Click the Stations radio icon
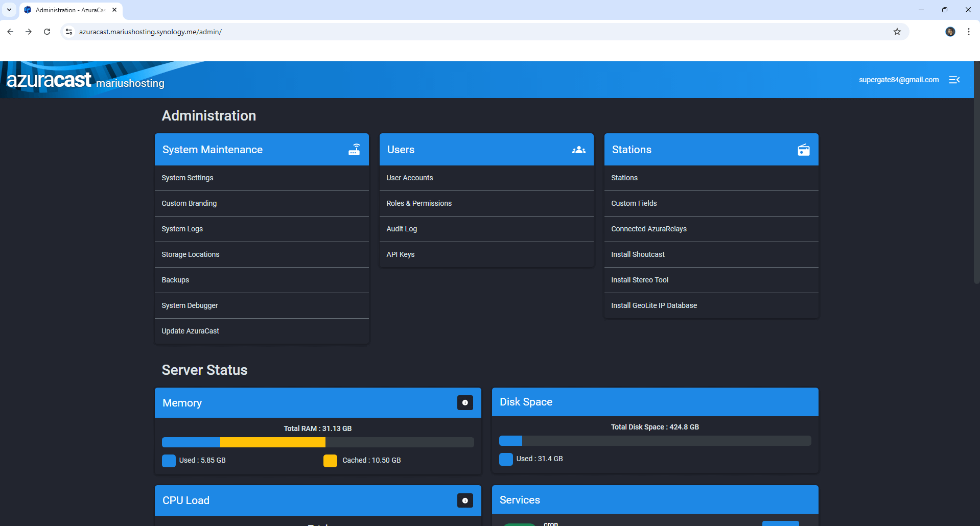The image size is (980, 526). coord(804,150)
